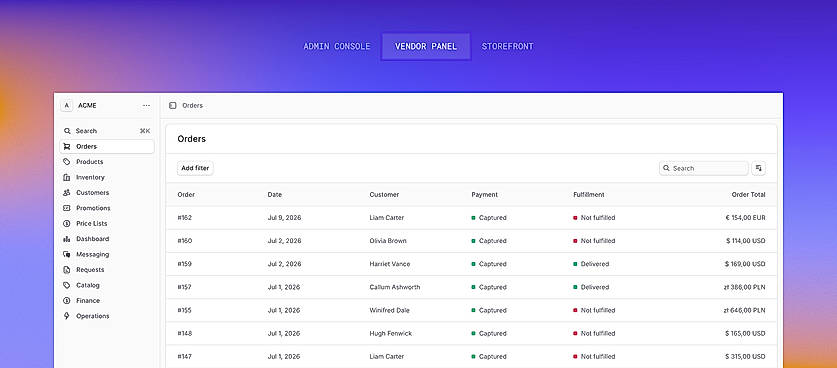Image resolution: width=837 pixels, height=368 pixels.
Task: Click the Catalog tag icon
Action: tap(67, 286)
